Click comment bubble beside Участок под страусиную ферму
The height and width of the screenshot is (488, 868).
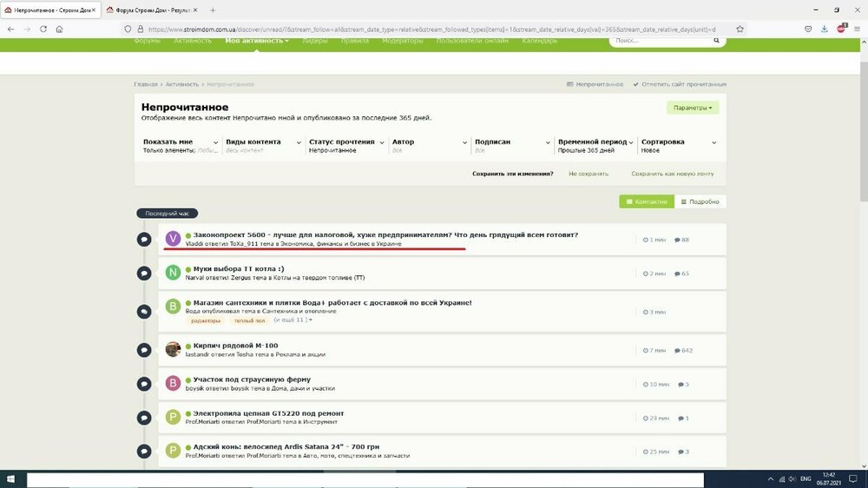click(x=144, y=384)
